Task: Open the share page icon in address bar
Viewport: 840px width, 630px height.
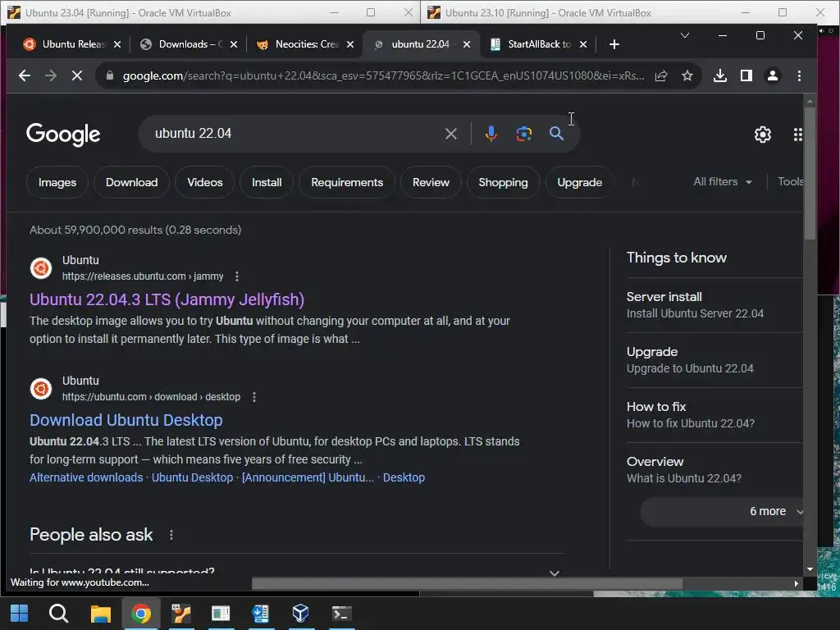Action: (661, 75)
